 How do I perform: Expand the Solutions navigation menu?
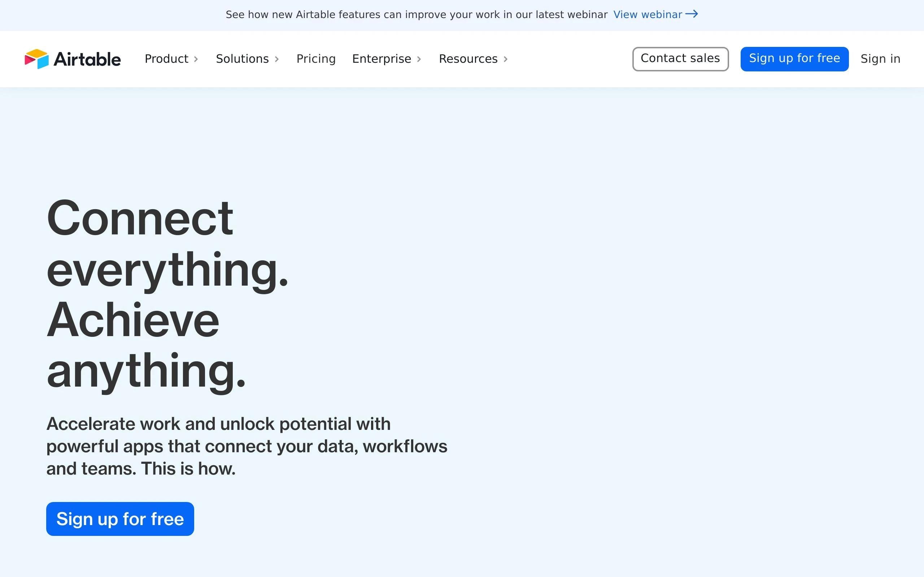tap(248, 58)
